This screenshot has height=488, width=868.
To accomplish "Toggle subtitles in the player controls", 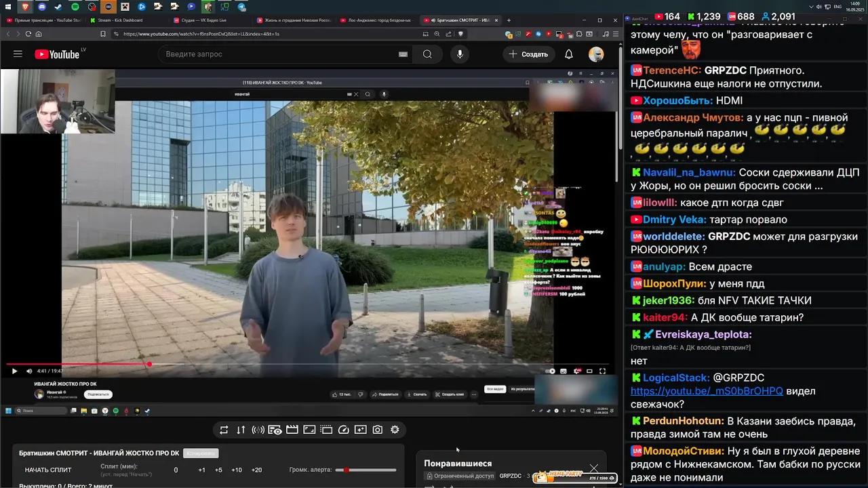I will tap(564, 371).
